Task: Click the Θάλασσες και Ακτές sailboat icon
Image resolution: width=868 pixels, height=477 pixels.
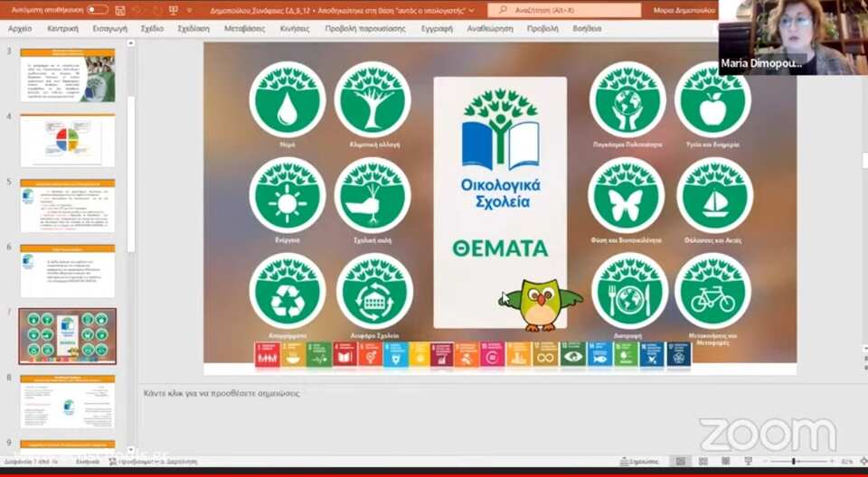Action: point(714,195)
